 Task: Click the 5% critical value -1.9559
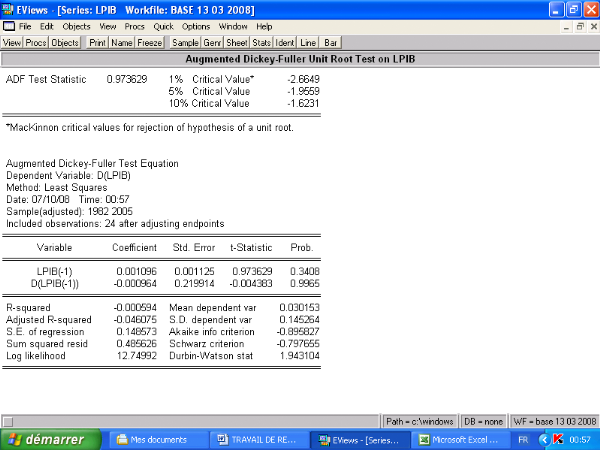point(303,91)
